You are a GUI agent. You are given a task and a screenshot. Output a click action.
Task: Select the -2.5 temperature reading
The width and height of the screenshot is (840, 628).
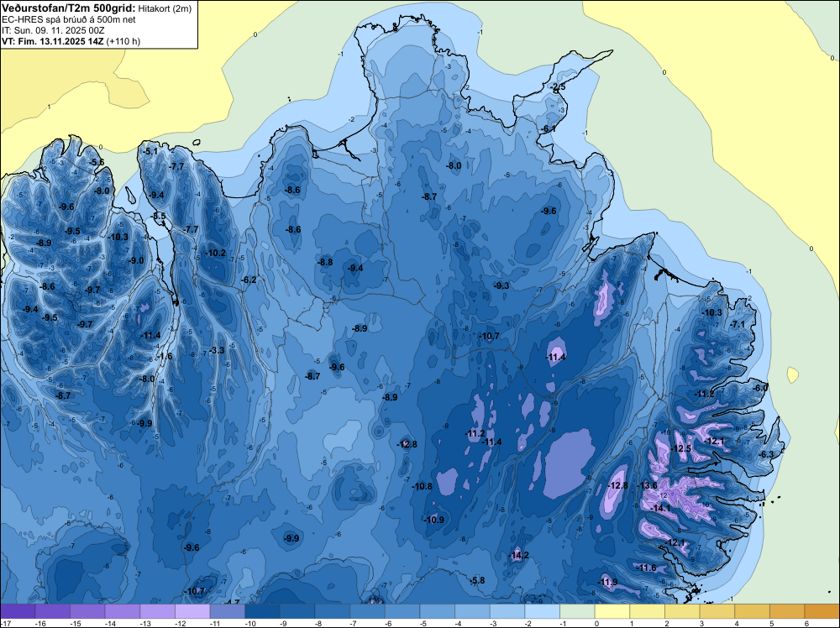point(559,87)
